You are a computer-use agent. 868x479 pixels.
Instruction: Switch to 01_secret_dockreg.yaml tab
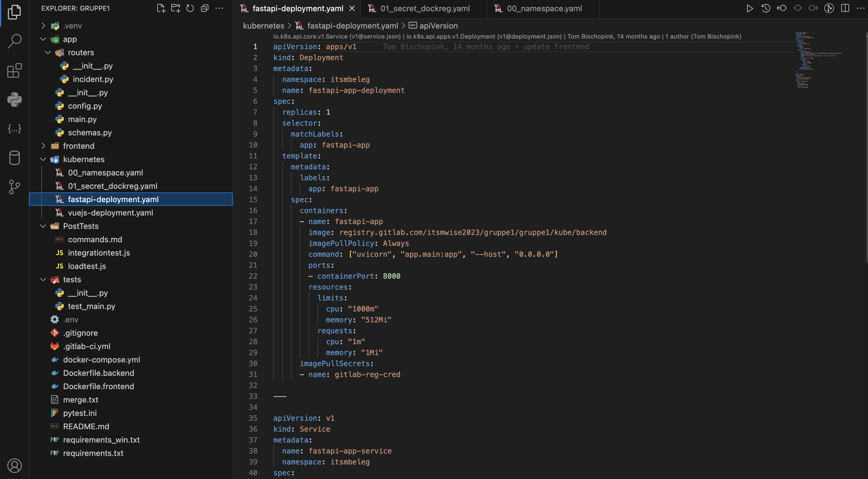[425, 8]
